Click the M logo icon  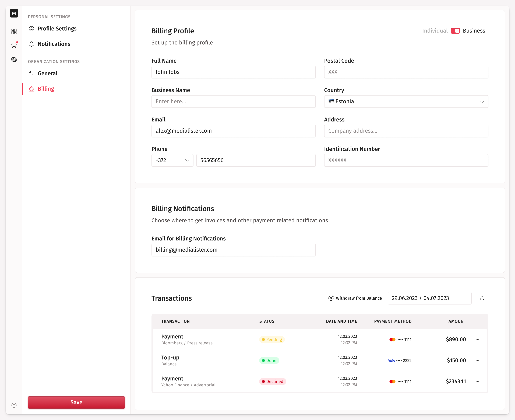[14, 13]
